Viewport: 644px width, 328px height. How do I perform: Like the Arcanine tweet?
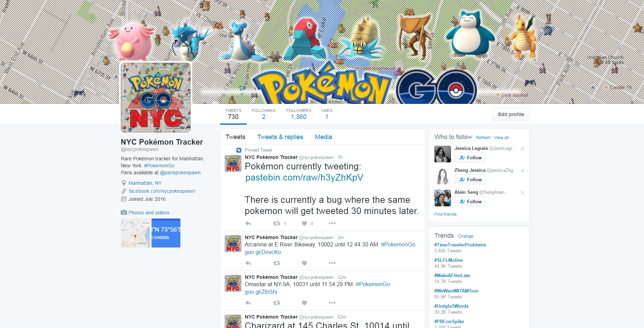pos(304,263)
